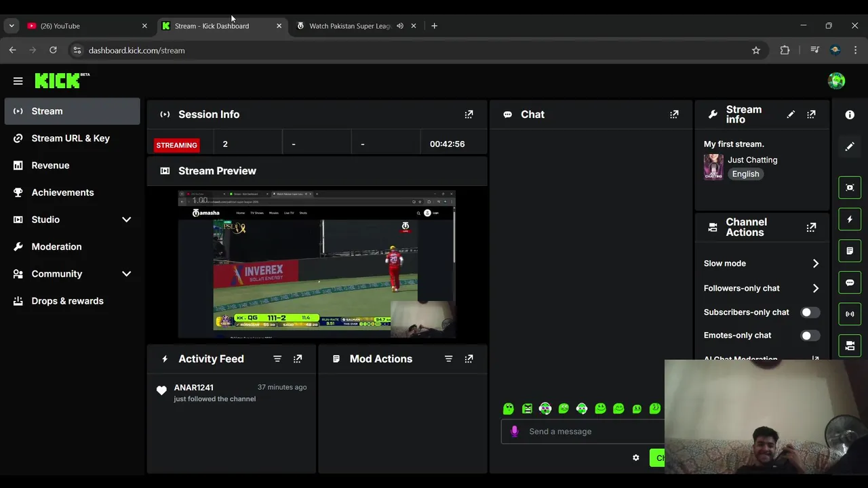The height and width of the screenshot is (488, 868).
Task: Open the Activity Feed filter options
Action: click(277, 359)
